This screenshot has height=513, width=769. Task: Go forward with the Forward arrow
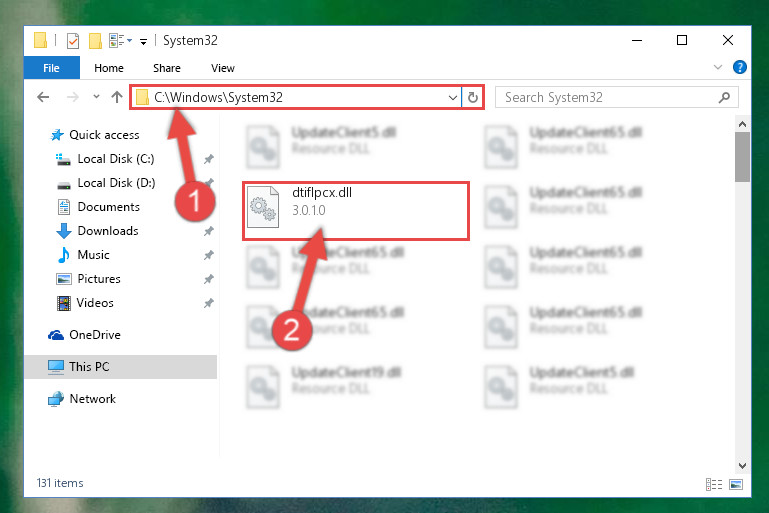click(x=73, y=97)
